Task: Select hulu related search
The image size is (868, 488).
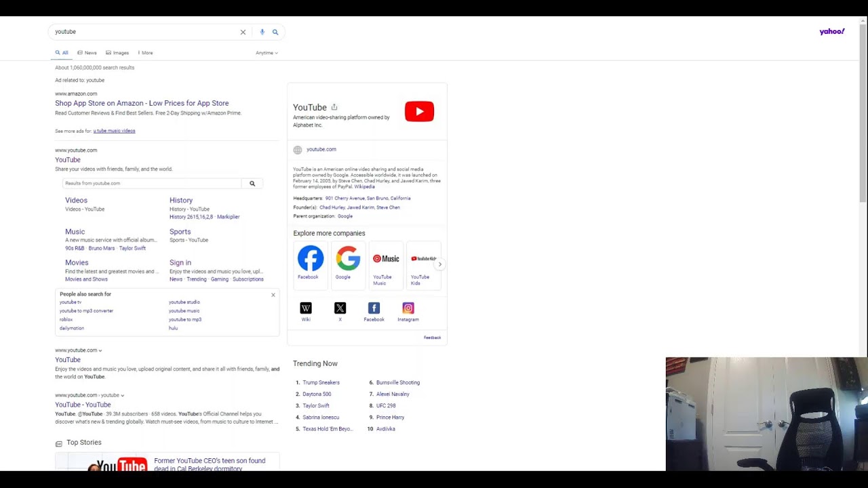Action: point(174,328)
